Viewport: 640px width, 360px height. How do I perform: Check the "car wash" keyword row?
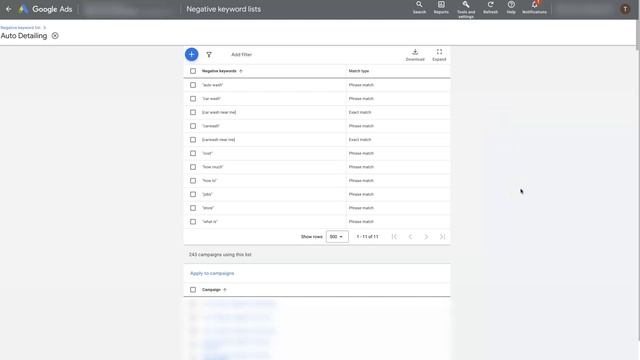(x=193, y=99)
